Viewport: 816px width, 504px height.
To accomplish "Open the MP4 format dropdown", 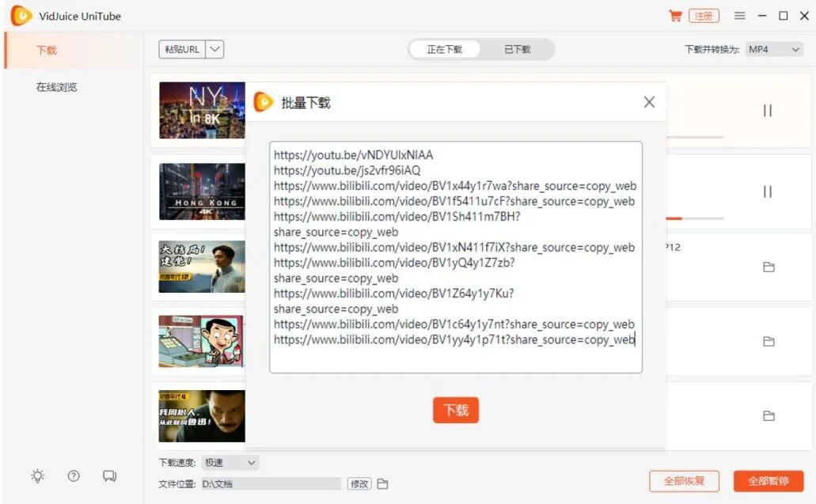I will click(774, 49).
